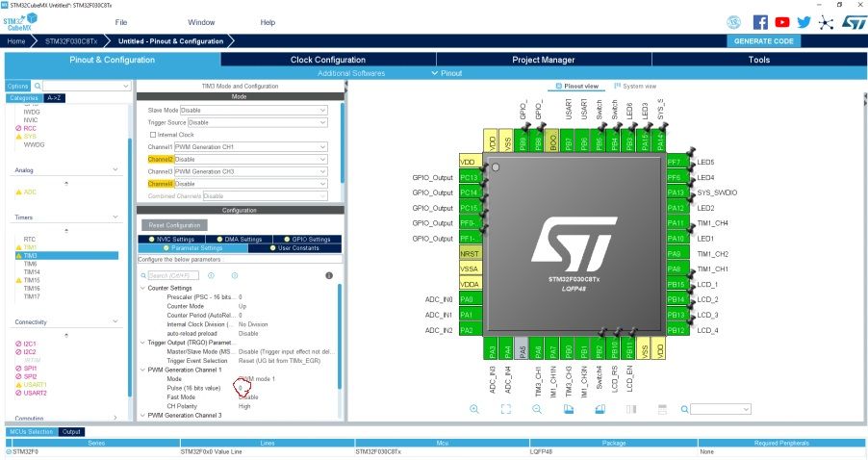Open Channel3 PWM Generation CH3 dropdown

point(251,171)
